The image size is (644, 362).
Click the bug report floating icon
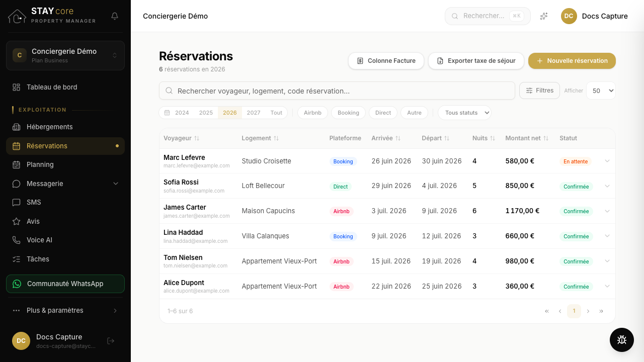pyautogui.click(x=622, y=340)
